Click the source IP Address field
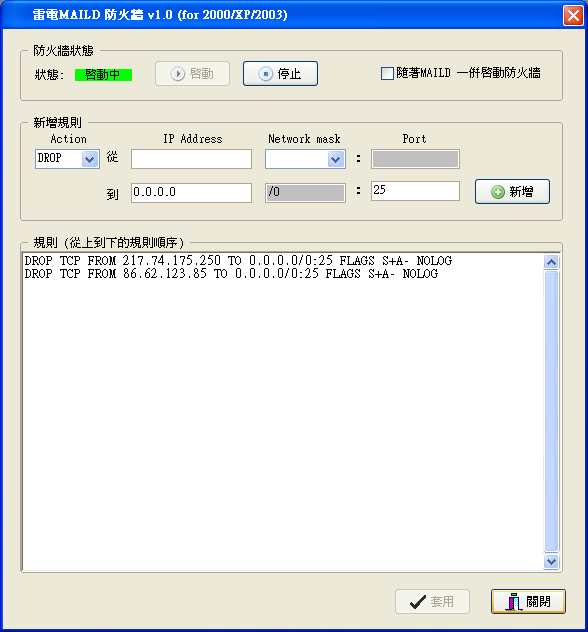This screenshot has height=632, width=588. click(x=191, y=159)
